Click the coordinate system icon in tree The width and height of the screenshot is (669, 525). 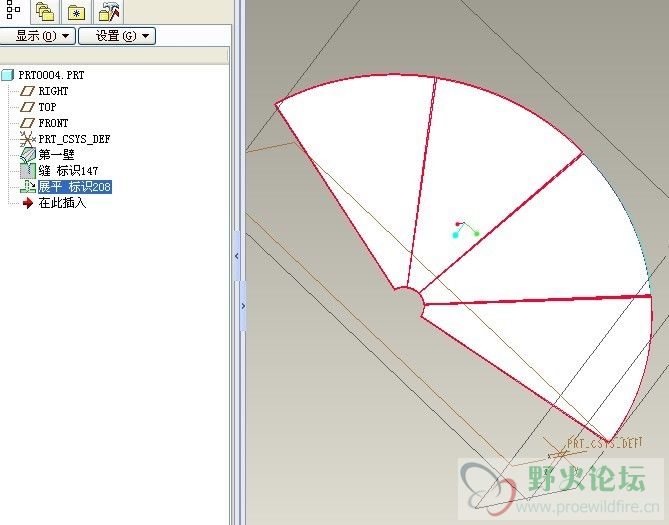(x=27, y=139)
